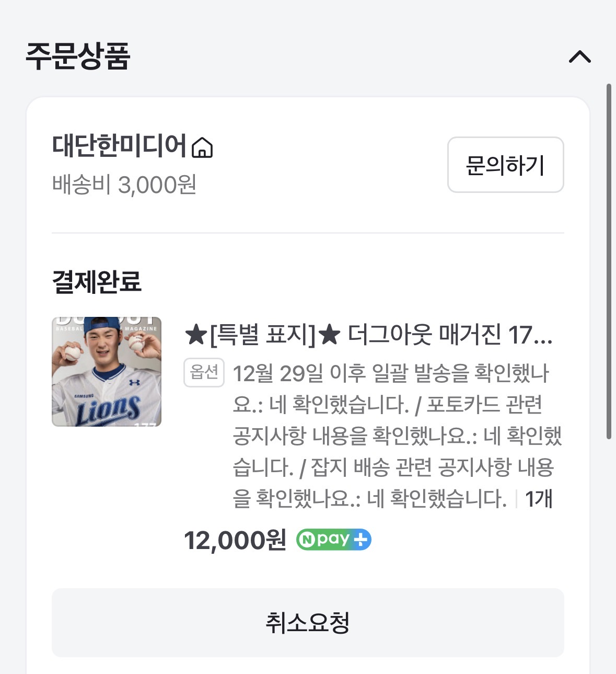Click the star icon after 표지]
Image resolution: width=616 pixels, height=674 pixels.
[x=330, y=335]
